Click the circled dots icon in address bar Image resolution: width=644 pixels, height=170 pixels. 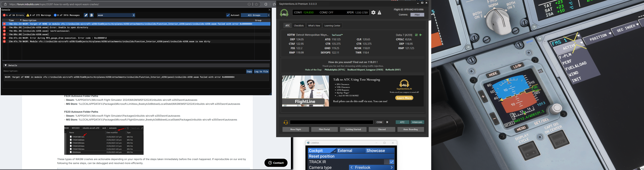pos(249,4)
